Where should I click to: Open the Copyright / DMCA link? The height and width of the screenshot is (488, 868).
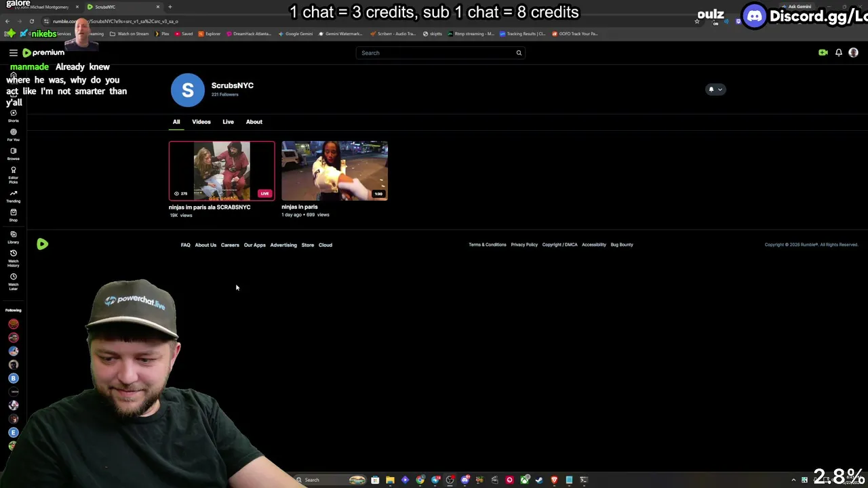[559, 245]
